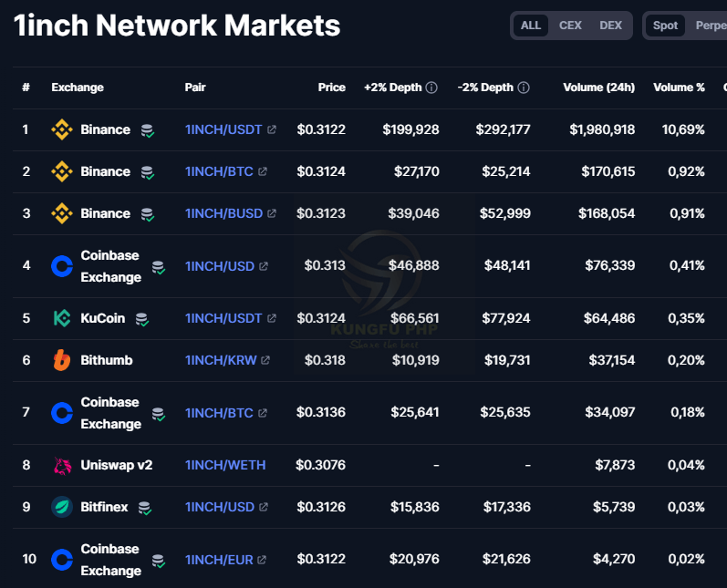Click the 10,69% volume share value

click(683, 129)
